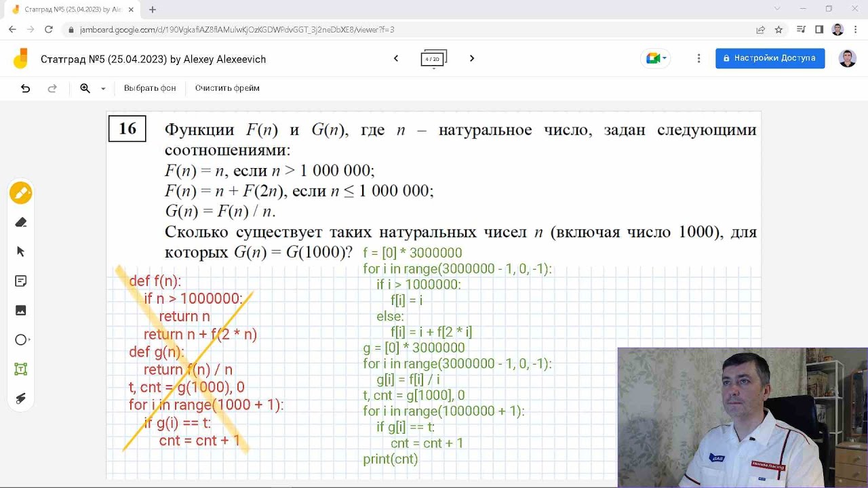Expand the zoom level dropdown arrow

coord(103,89)
